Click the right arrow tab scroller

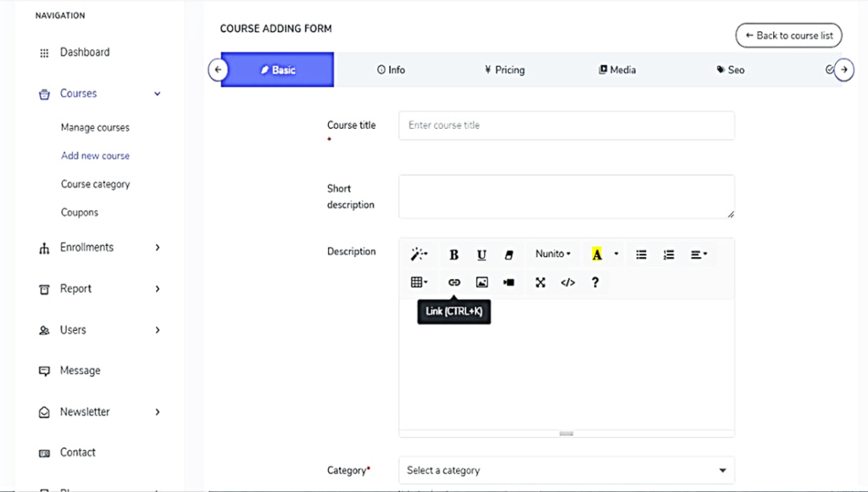[x=843, y=70]
